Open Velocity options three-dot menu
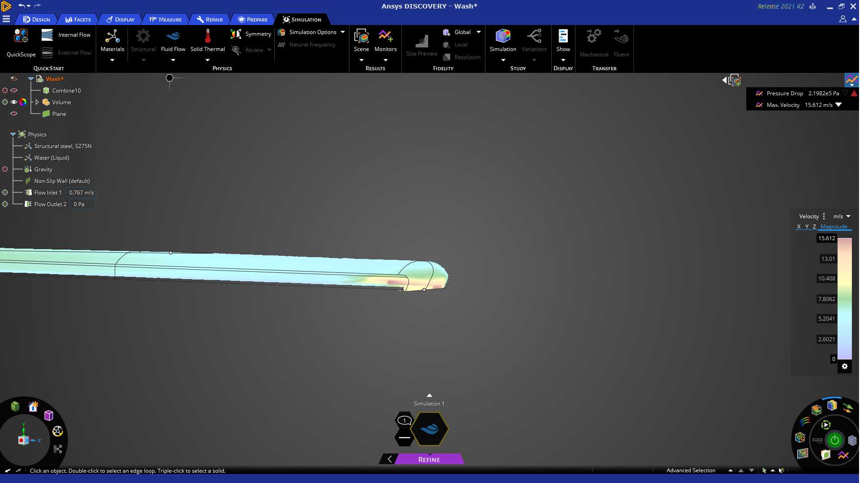The image size is (868, 483). 824,216
